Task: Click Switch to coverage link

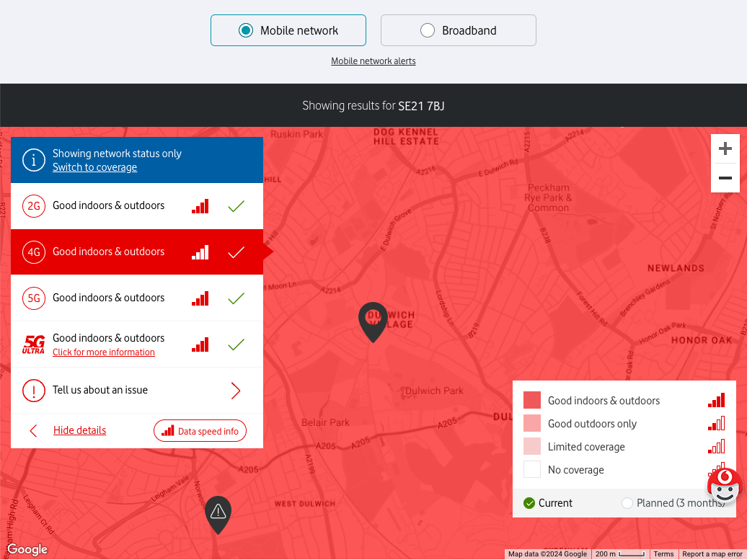Action: click(x=94, y=167)
